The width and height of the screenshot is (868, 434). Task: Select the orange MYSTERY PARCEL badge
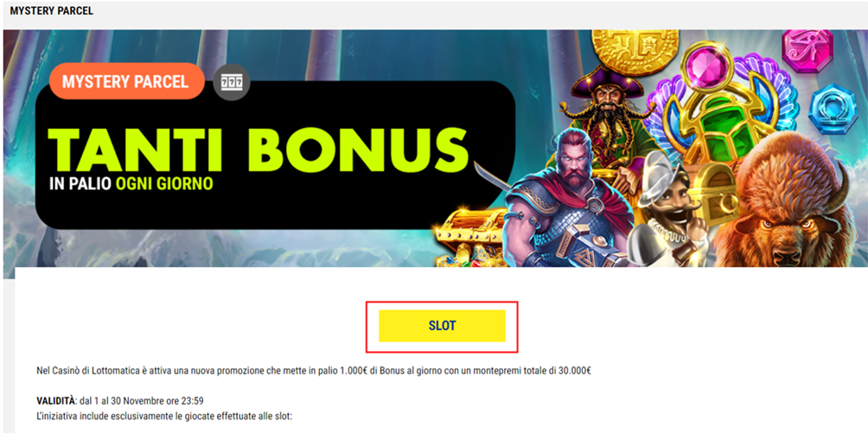[x=127, y=81]
